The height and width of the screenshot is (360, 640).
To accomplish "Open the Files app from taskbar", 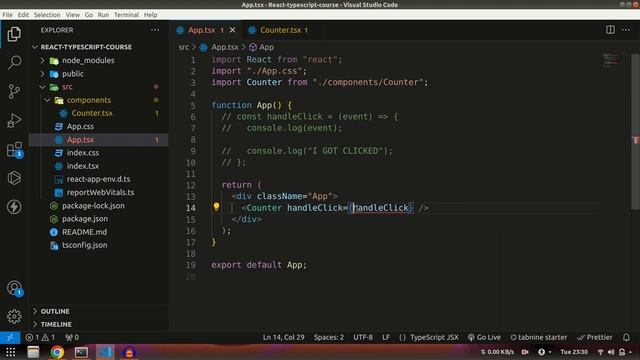I will pyautogui.click(x=33, y=352).
